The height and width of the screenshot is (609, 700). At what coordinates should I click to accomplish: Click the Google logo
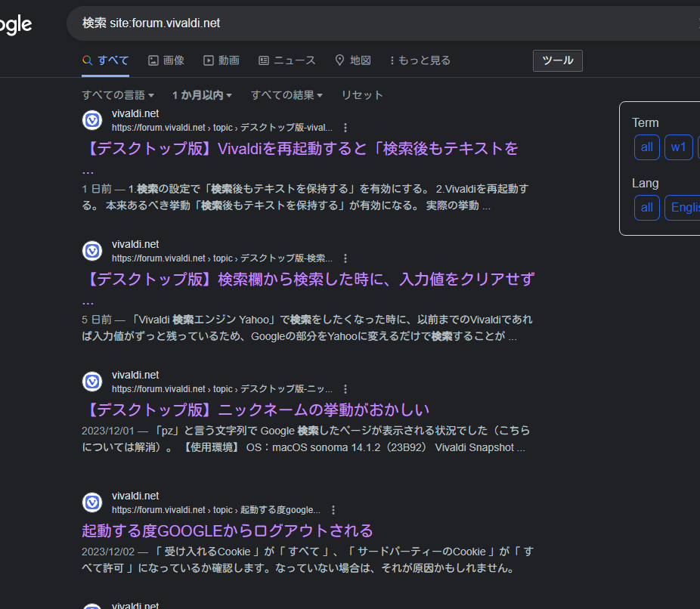[16, 24]
